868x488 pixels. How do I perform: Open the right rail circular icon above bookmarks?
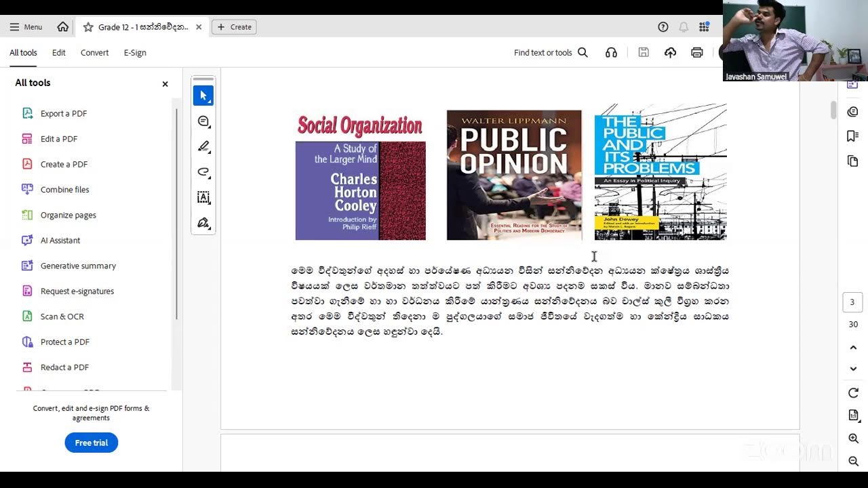(853, 111)
